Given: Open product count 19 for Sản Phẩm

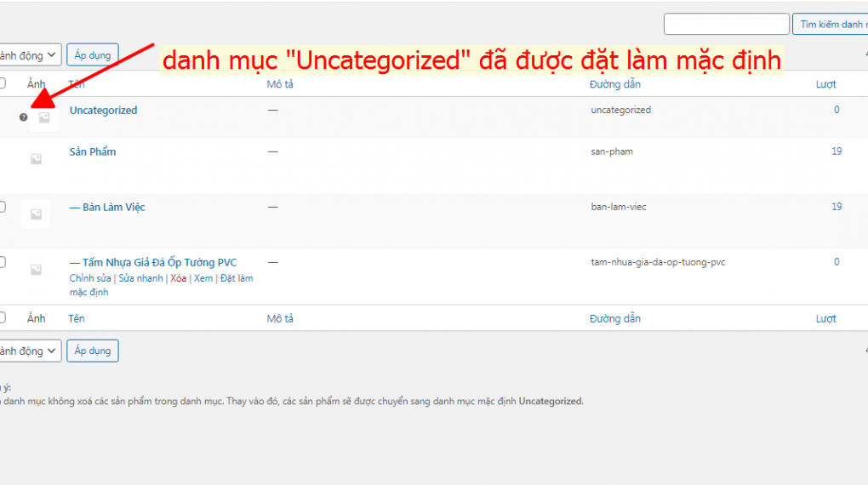Looking at the screenshot, I should (837, 151).
